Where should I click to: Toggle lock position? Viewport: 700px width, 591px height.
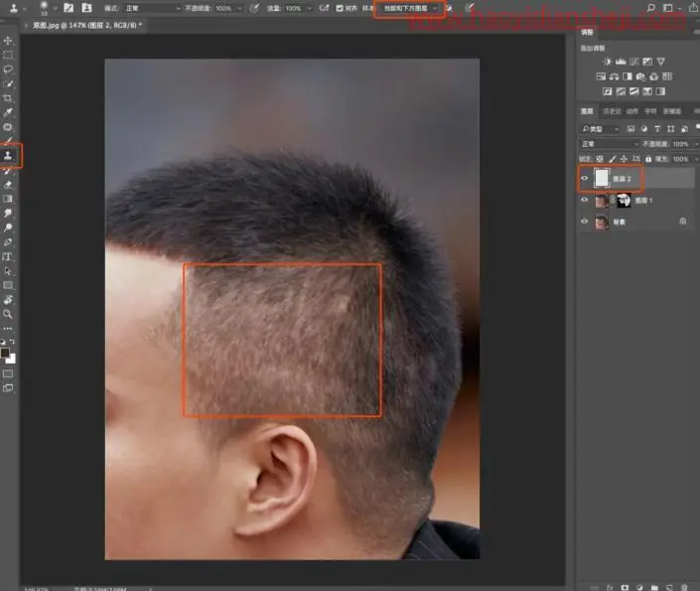pyautogui.click(x=624, y=159)
